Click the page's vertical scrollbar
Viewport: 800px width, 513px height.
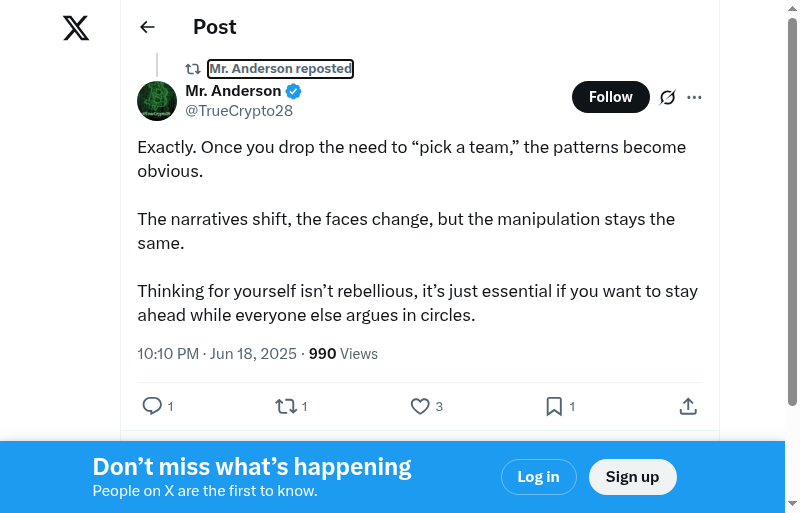(x=792, y=200)
